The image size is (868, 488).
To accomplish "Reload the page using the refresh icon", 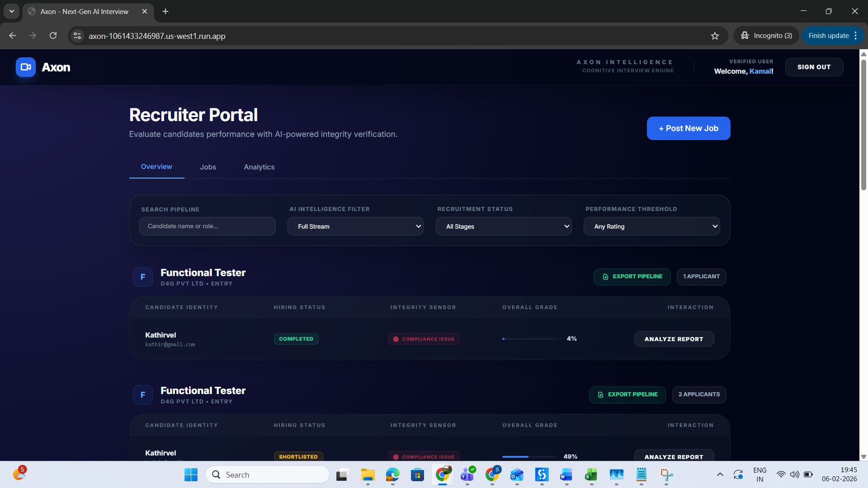I will pyautogui.click(x=53, y=36).
